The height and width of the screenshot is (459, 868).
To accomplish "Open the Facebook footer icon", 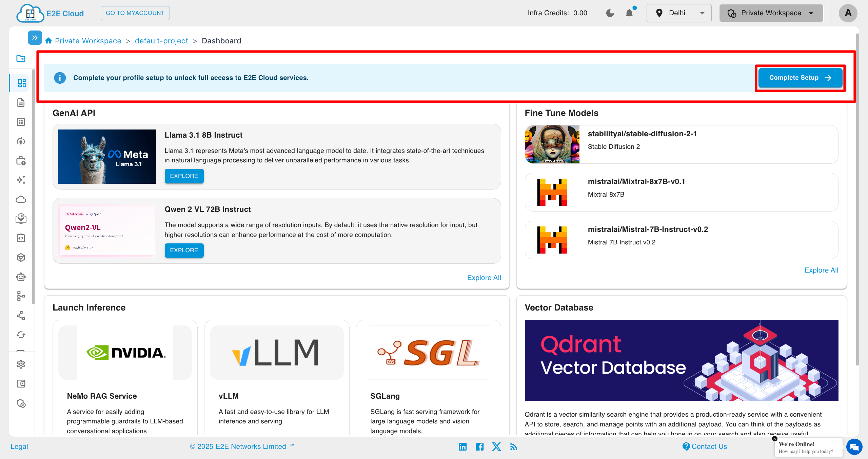I will (480, 447).
